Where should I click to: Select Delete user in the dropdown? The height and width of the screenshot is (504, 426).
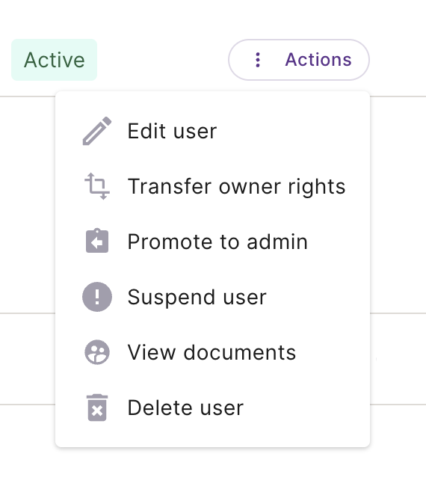click(213, 408)
